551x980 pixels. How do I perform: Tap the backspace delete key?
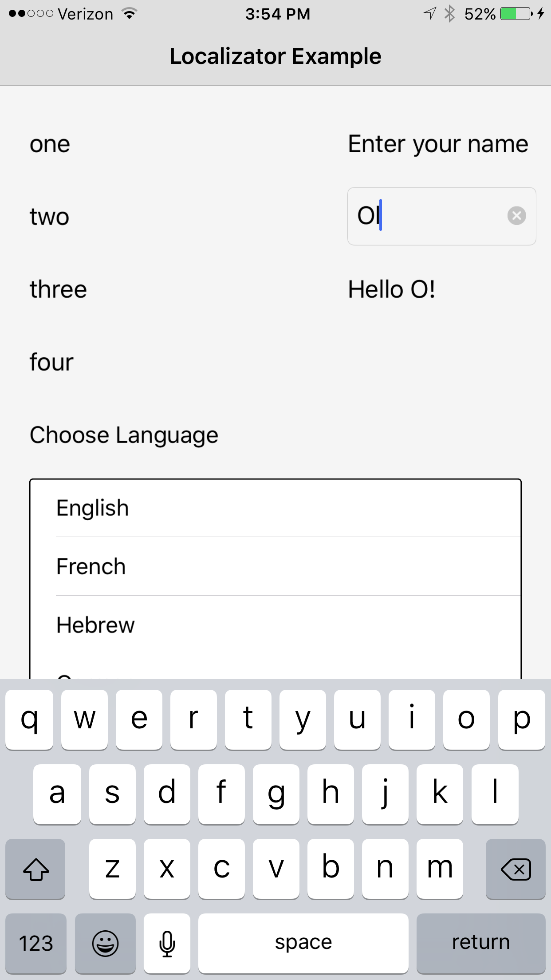click(x=516, y=869)
